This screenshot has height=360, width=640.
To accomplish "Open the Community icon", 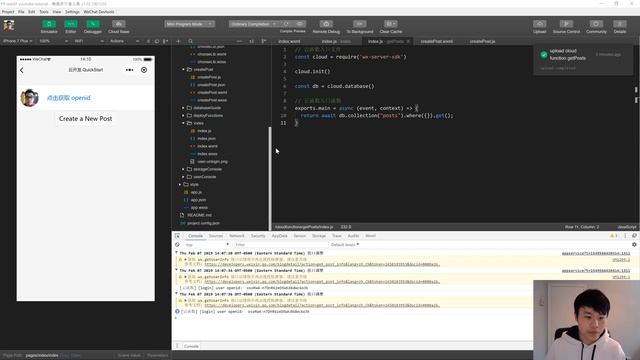I will coord(596,24).
